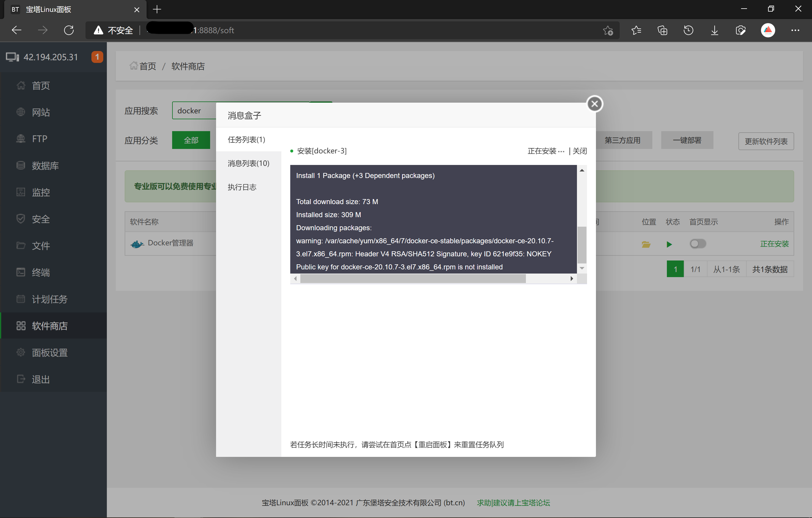Screen dimensions: 812x518
Task: Click the horizontal scrollbar left arrow
Action: click(x=295, y=279)
